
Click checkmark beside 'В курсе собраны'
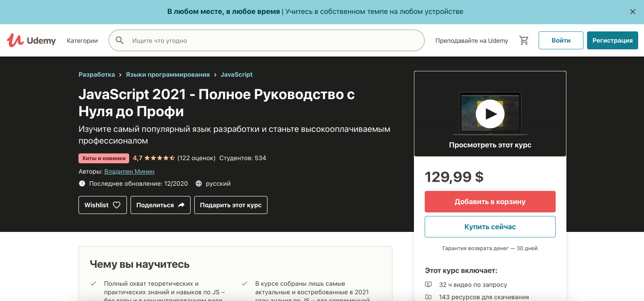(244, 284)
